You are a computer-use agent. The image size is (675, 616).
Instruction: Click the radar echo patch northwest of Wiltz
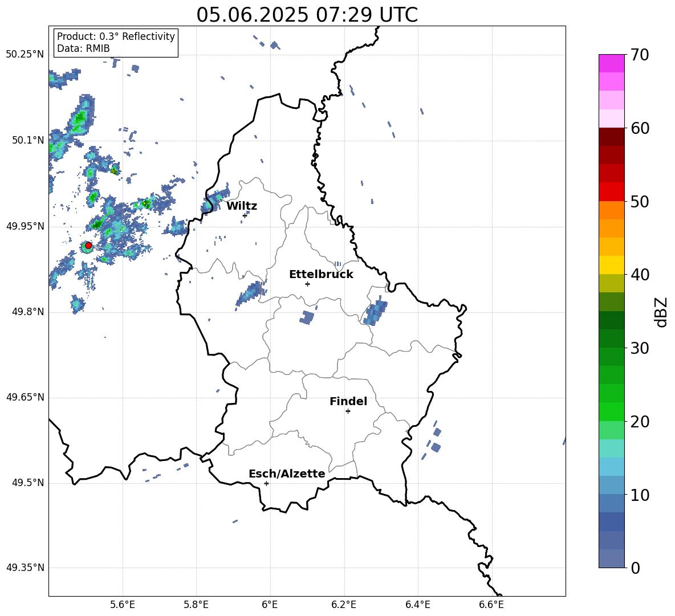[214, 198]
